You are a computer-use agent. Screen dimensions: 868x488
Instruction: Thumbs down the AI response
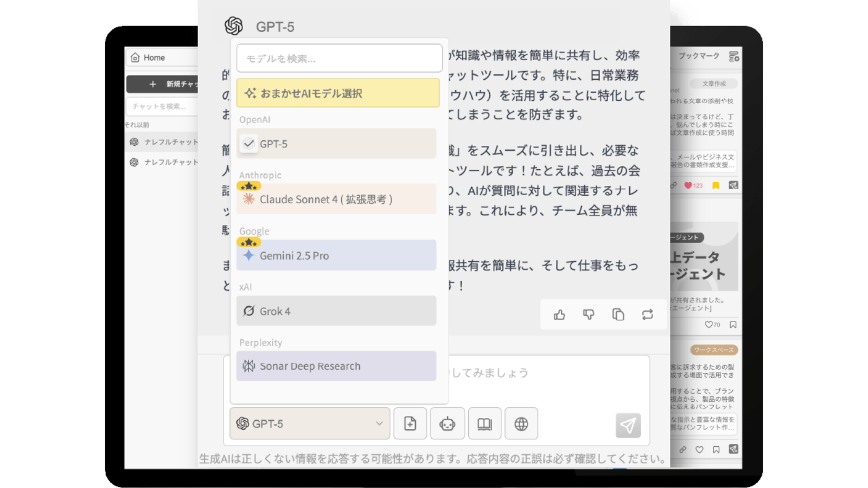click(x=589, y=314)
